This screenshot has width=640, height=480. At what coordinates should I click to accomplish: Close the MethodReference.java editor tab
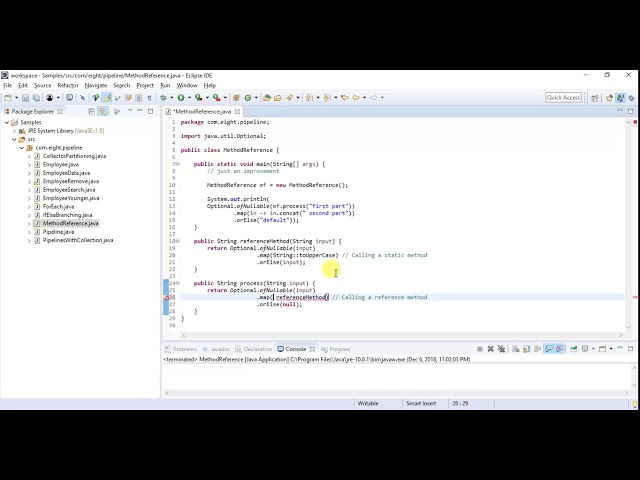(237, 111)
